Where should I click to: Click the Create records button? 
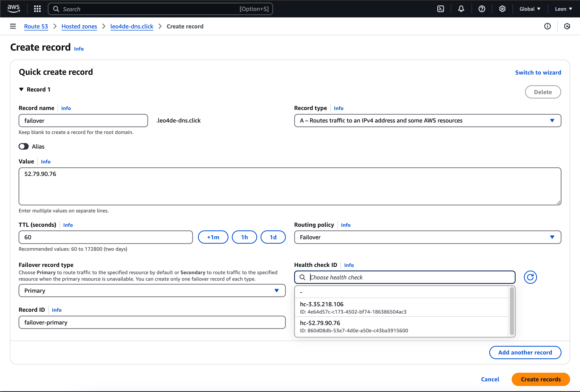[541, 379]
